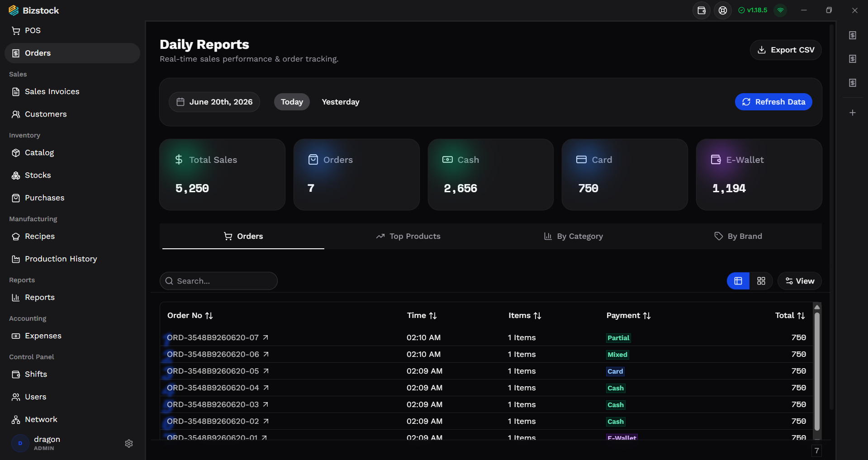Open first order tab icon in right strip

[x=853, y=35]
